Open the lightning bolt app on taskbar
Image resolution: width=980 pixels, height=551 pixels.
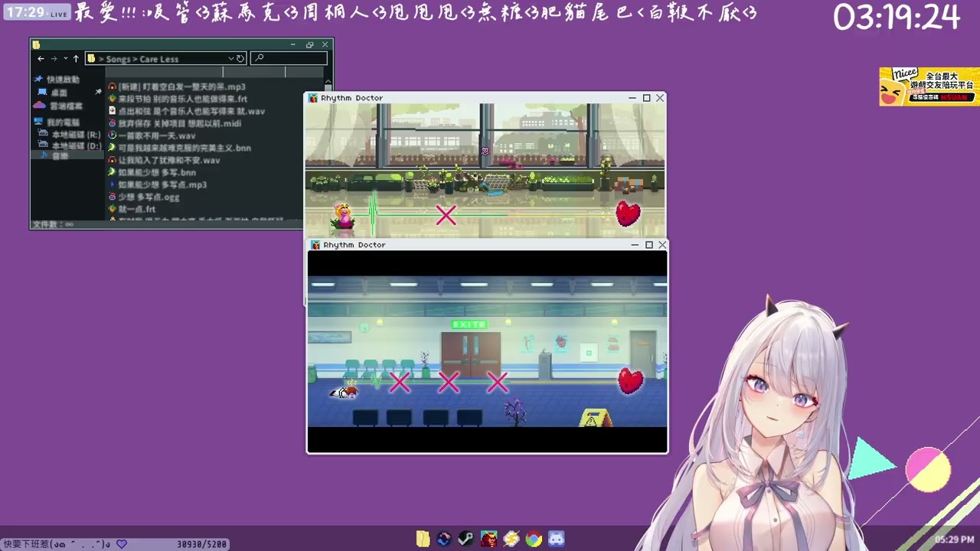(x=511, y=539)
